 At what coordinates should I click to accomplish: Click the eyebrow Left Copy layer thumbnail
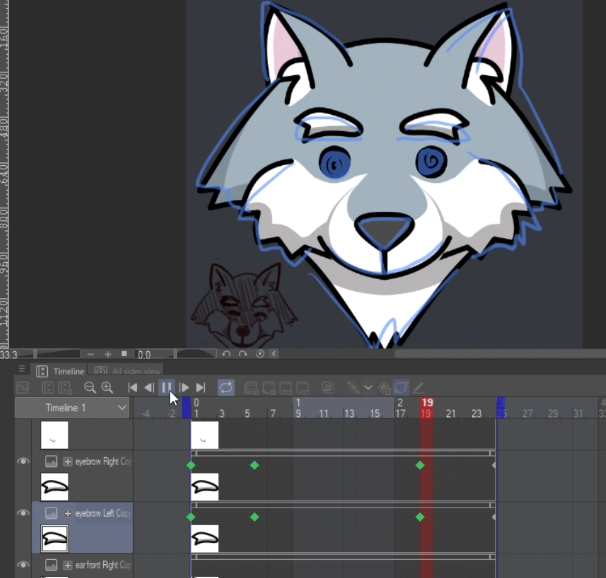click(x=54, y=538)
